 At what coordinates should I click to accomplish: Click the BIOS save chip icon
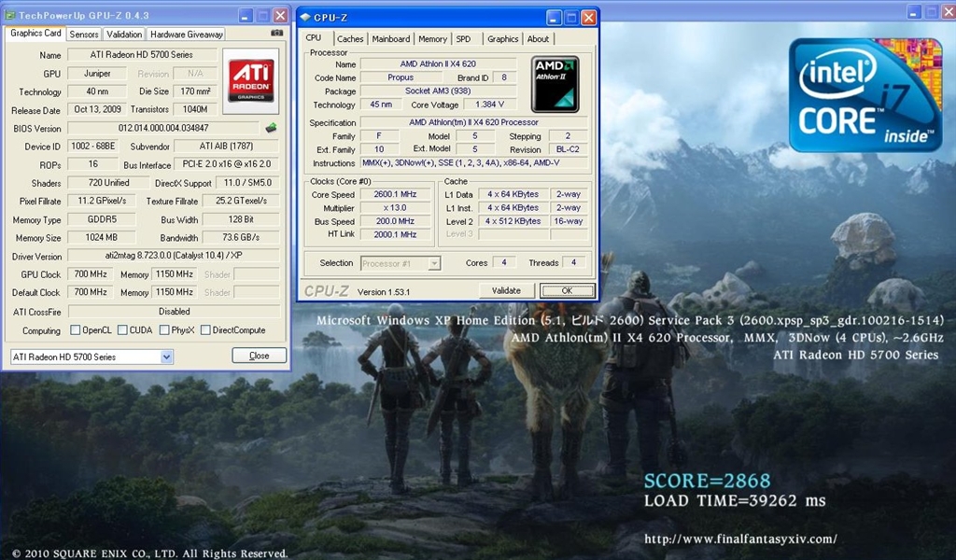[271, 128]
